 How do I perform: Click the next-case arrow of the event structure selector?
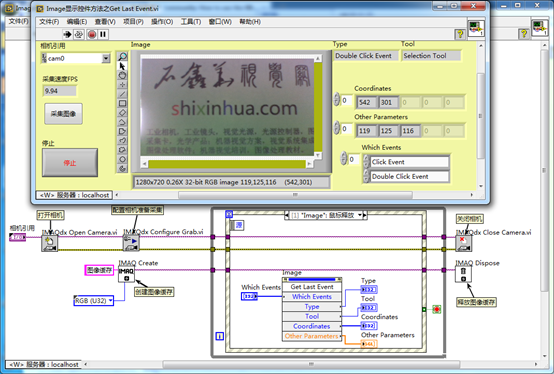coord(365,215)
